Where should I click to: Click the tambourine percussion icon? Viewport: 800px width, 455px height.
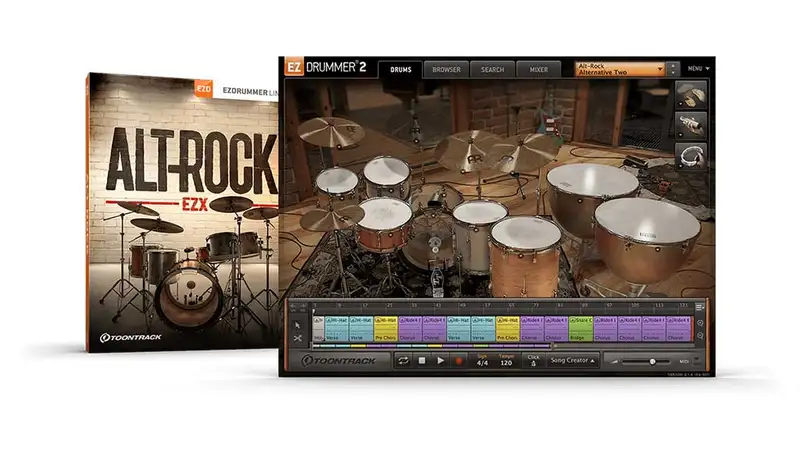pyautogui.click(x=691, y=157)
